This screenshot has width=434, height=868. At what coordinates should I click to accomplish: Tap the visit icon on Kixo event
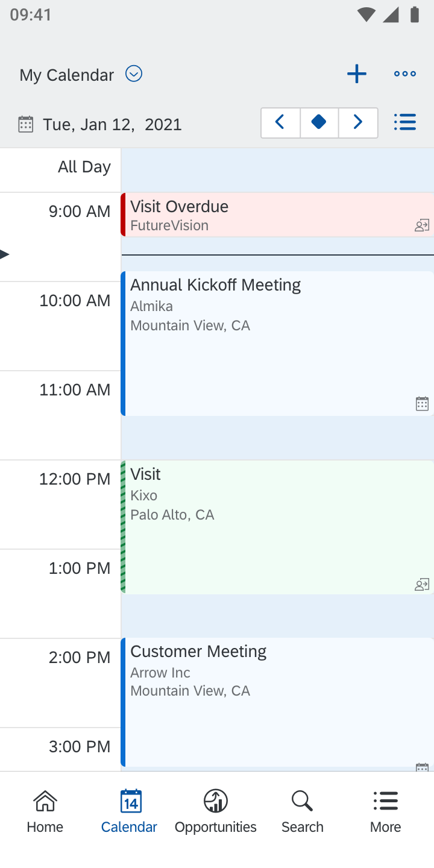[x=422, y=584]
